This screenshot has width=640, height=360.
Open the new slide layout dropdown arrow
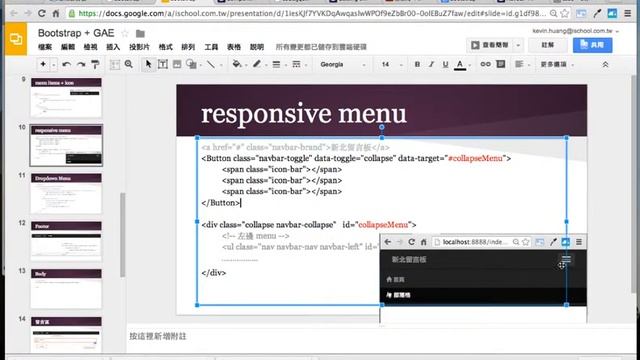[53, 64]
